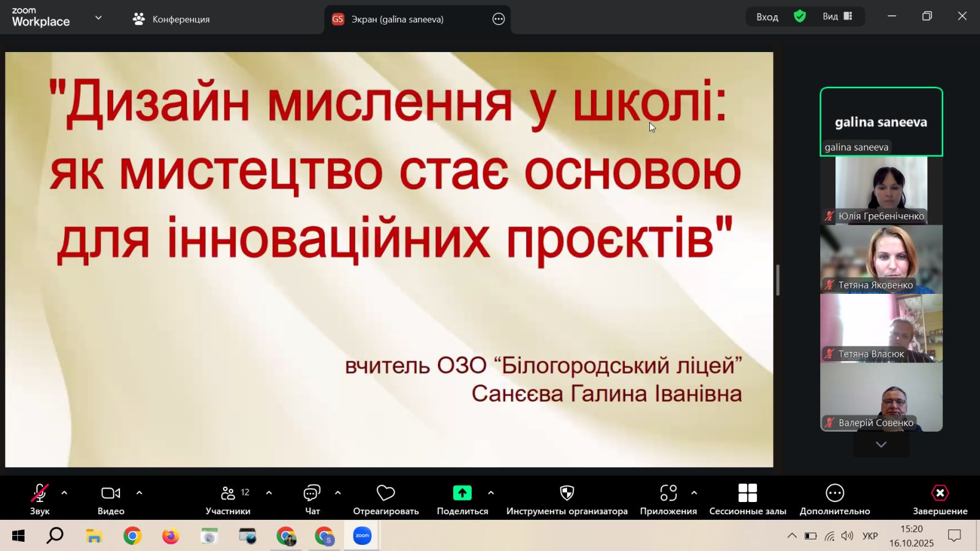Click the green Share screen icon
Screen dimensions: 980x551
pyautogui.click(x=462, y=493)
